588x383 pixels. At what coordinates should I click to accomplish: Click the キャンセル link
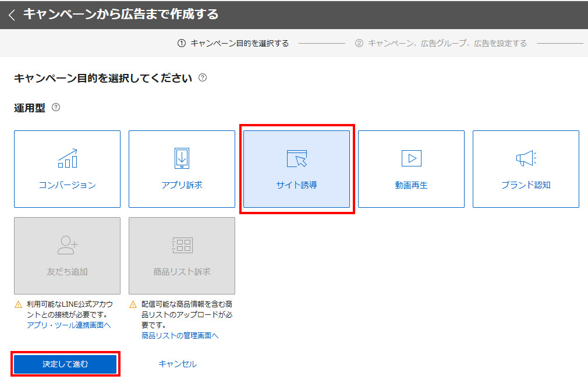pyautogui.click(x=178, y=364)
